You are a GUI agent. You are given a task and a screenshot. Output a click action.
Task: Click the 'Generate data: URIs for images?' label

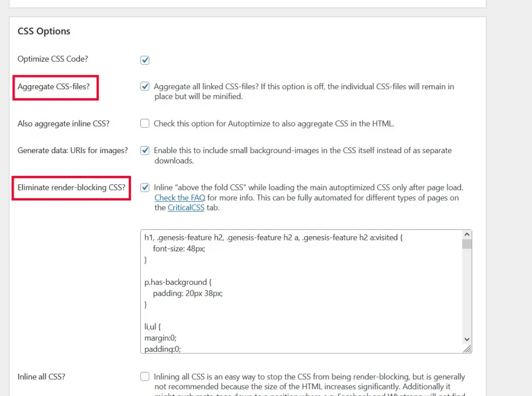(x=73, y=151)
